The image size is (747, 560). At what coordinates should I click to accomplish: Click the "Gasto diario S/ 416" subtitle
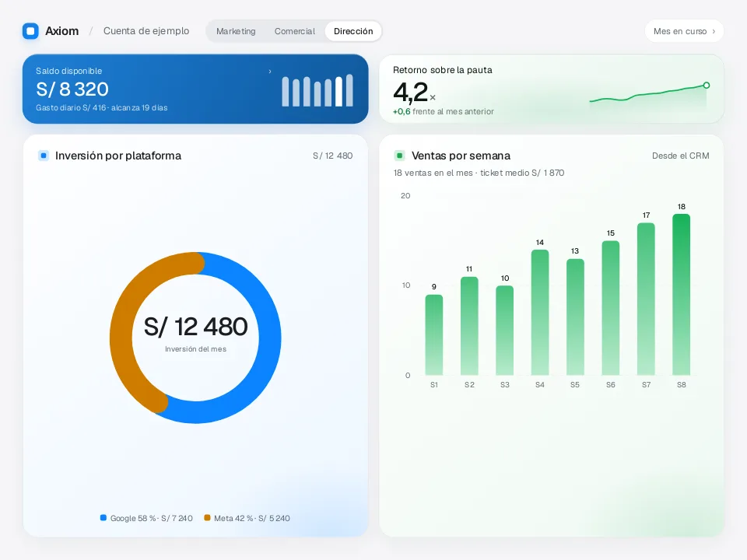[x=71, y=107]
